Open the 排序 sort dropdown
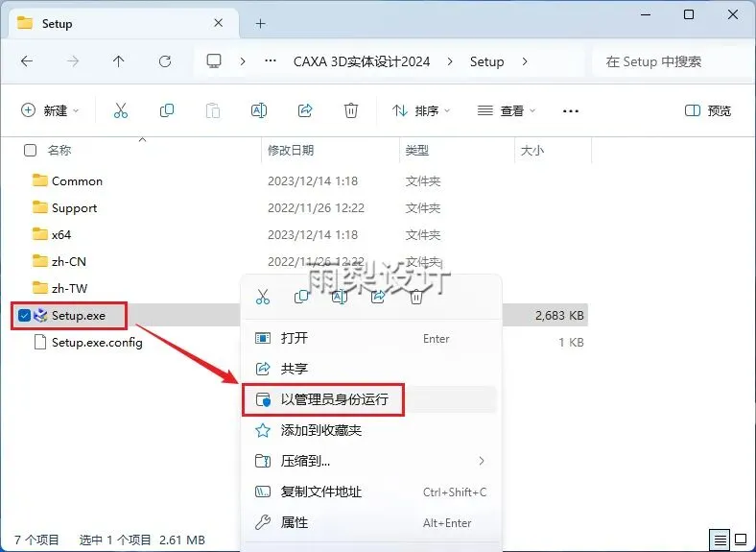 coord(421,110)
